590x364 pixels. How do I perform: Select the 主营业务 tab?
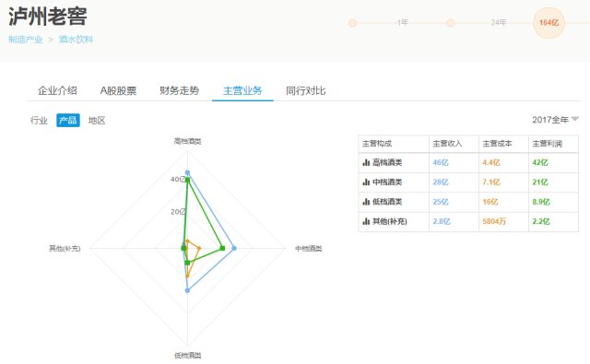tap(242, 90)
